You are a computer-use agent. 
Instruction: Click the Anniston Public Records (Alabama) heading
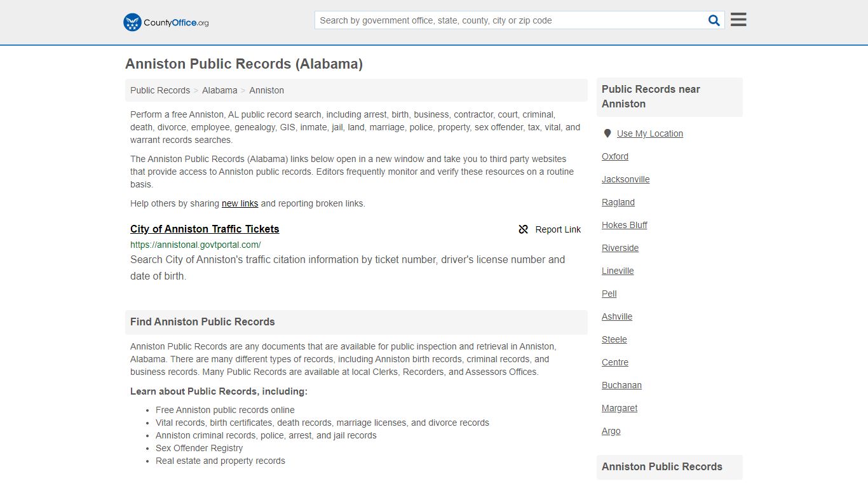click(244, 64)
